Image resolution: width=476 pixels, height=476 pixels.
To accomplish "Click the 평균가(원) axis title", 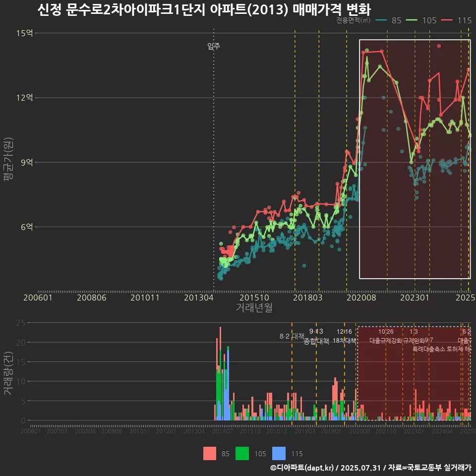I will coord(8,159).
